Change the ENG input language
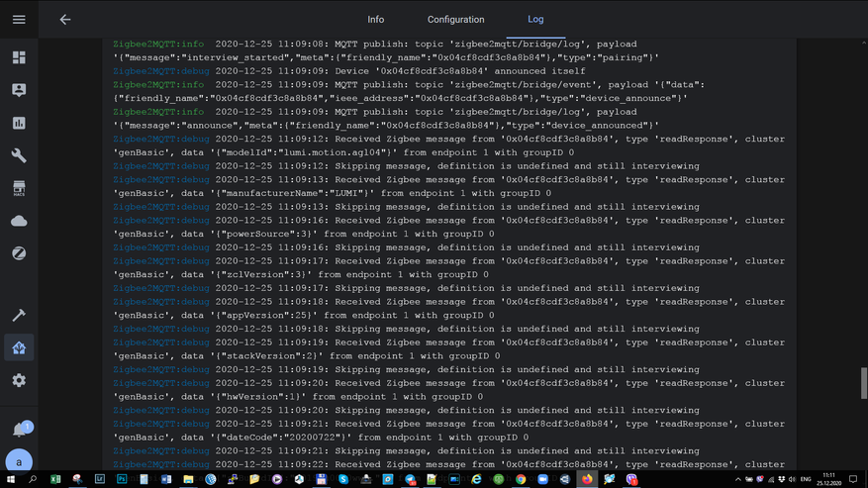This screenshot has width=868, height=488. click(x=806, y=479)
